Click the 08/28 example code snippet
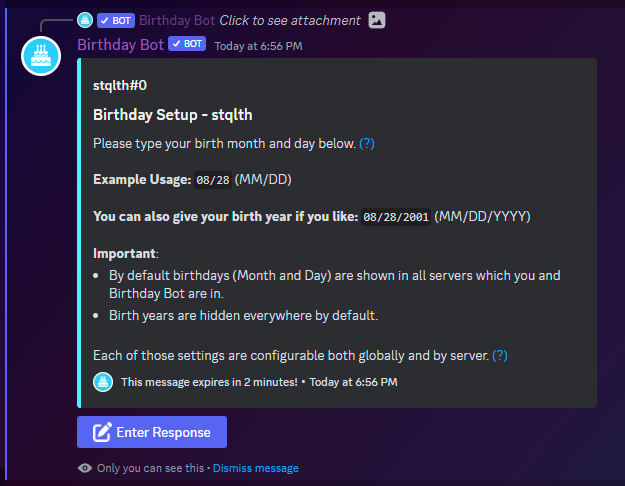Screen dimensions: 625x486 pyautogui.click(x=213, y=180)
